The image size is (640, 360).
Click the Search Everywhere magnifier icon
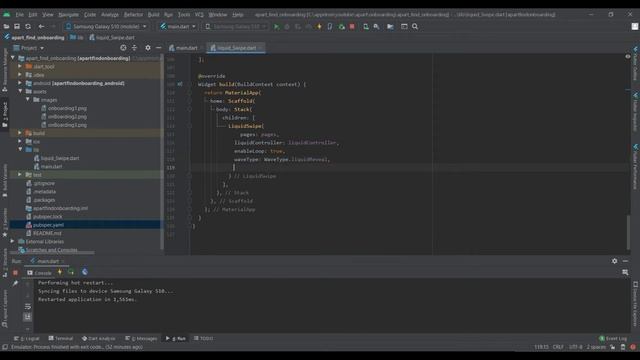(415, 27)
